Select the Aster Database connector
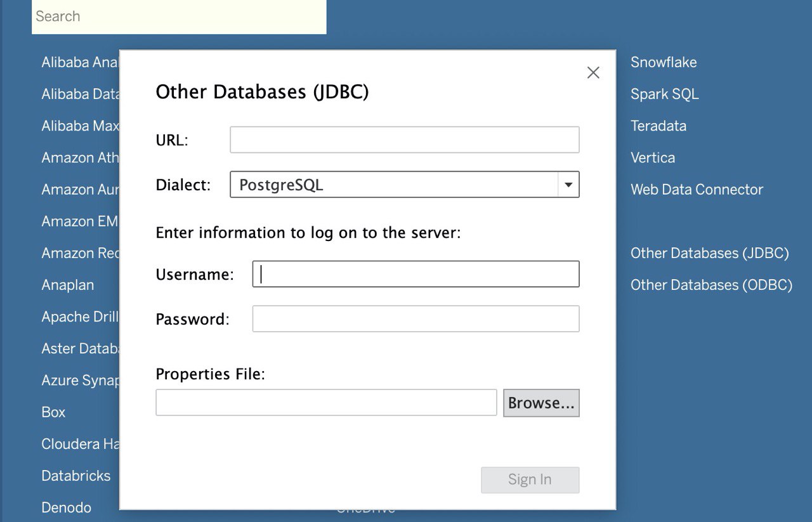This screenshot has width=812, height=522. (x=81, y=348)
